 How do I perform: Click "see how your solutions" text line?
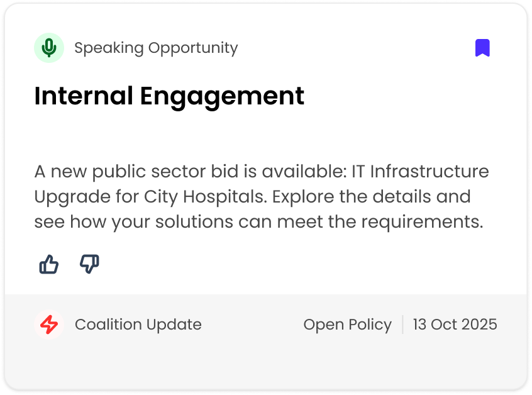pyautogui.click(x=133, y=222)
